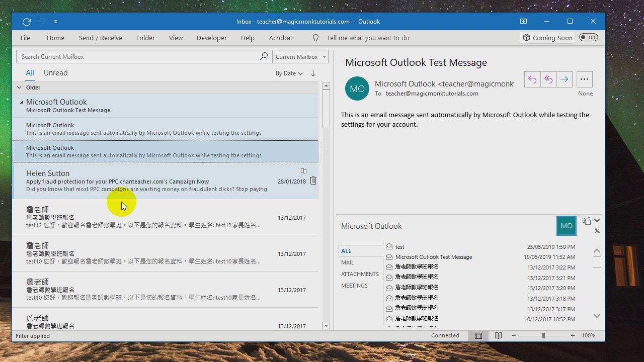Delete the Helen Sutton message via trash icon
Viewport: 644px width, 362px height.
tap(313, 180)
